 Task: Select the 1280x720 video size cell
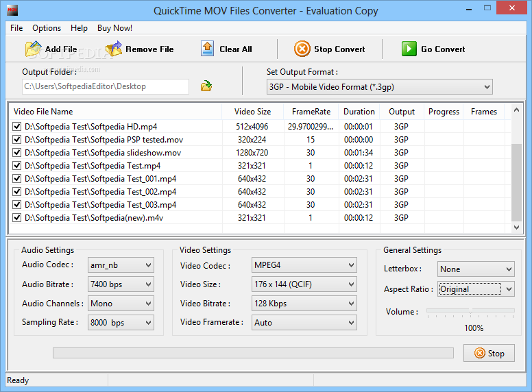252,153
